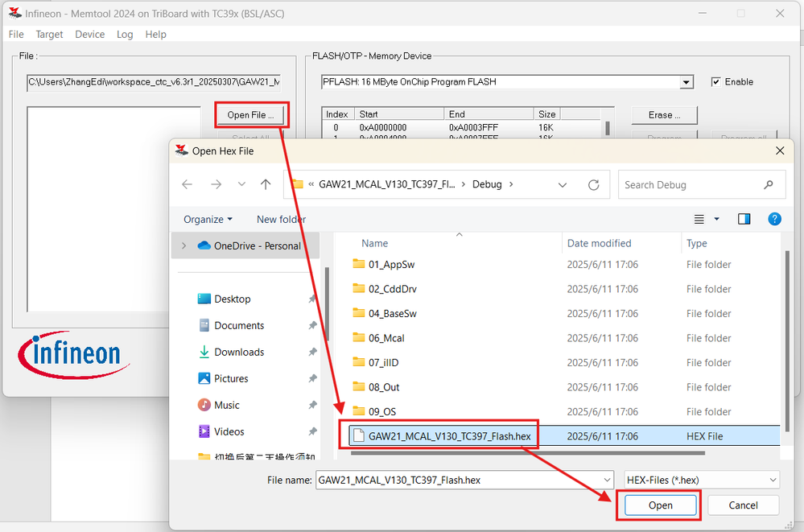This screenshot has height=532, width=804.
Task: Click the preview pane toggle icon
Action: coord(743,218)
